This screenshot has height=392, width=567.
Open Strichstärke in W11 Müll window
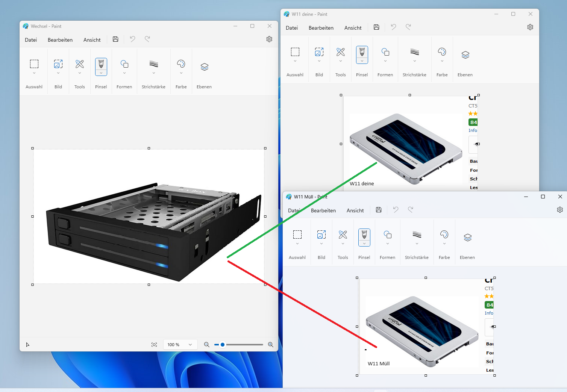pyautogui.click(x=417, y=235)
